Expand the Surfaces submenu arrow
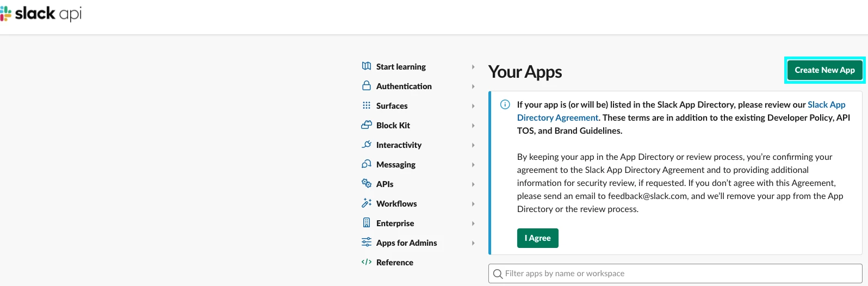868x286 pixels. pos(473,106)
